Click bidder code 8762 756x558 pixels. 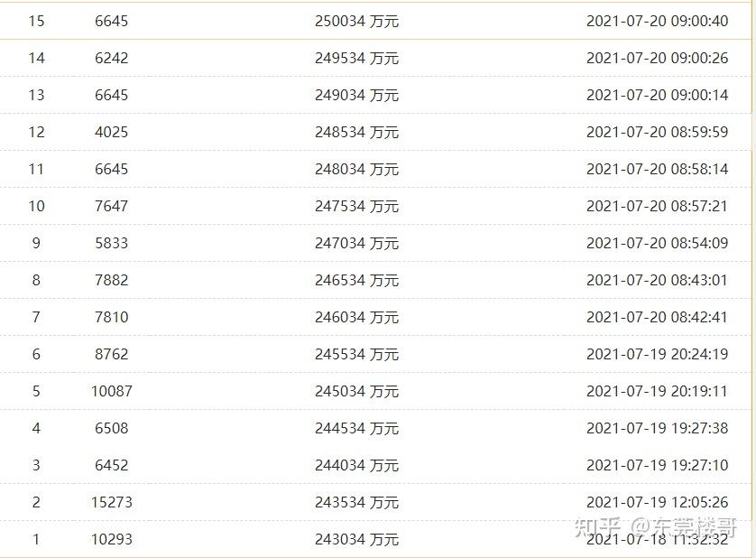click(111, 354)
